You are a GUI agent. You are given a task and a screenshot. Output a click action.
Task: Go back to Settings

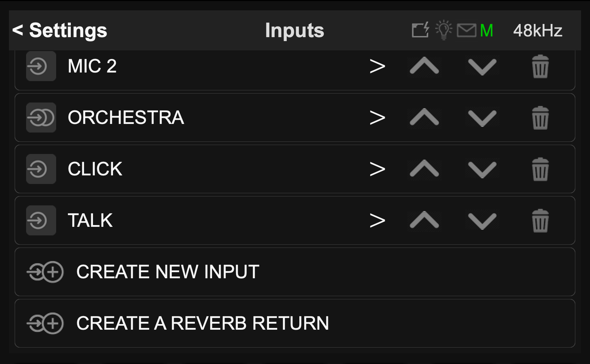tap(60, 30)
